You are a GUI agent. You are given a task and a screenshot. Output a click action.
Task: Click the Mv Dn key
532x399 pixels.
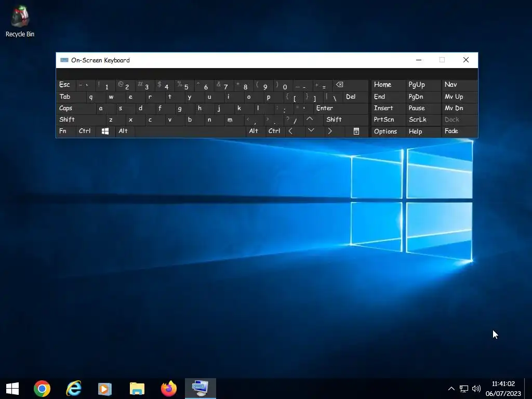click(x=459, y=108)
